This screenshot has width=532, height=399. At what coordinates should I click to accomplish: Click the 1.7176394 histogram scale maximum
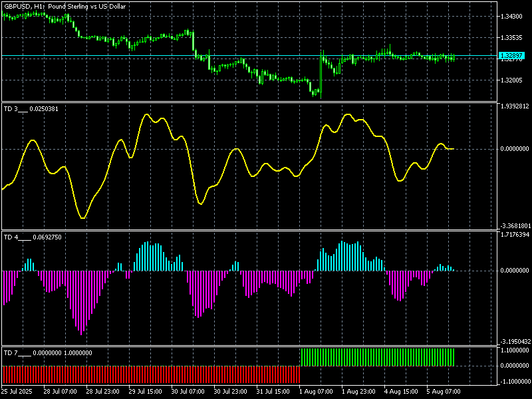click(x=514, y=235)
